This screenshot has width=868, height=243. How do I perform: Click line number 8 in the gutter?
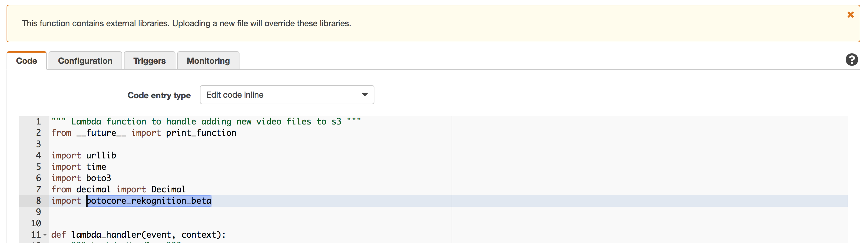pyautogui.click(x=38, y=201)
